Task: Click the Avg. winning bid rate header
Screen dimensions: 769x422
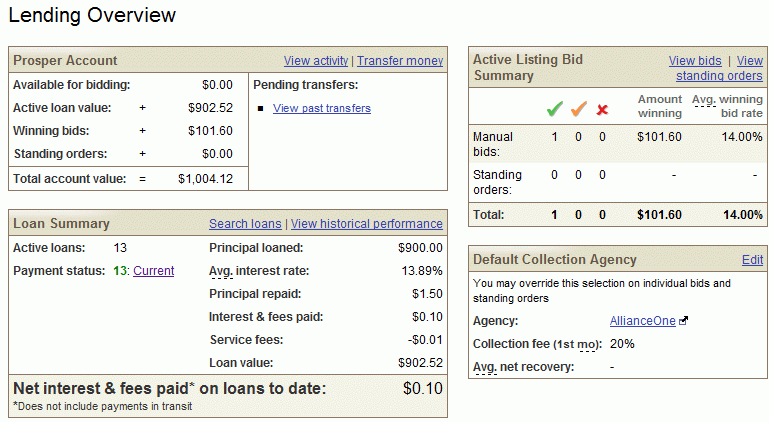Action: click(727, 106)
